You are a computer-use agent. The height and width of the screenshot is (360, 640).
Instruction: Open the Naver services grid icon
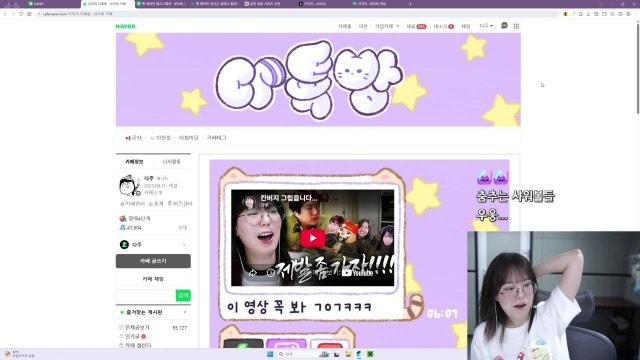pos(516,26)
